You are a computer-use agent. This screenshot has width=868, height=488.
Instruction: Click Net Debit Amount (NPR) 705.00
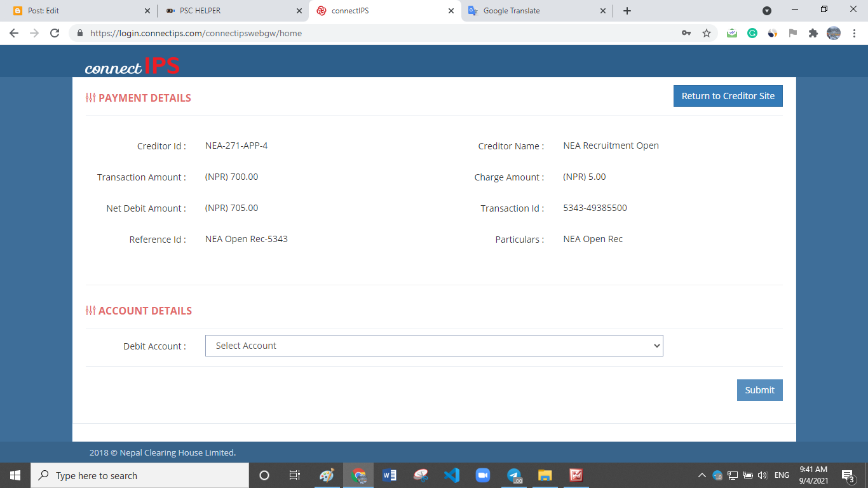(232, 208)
